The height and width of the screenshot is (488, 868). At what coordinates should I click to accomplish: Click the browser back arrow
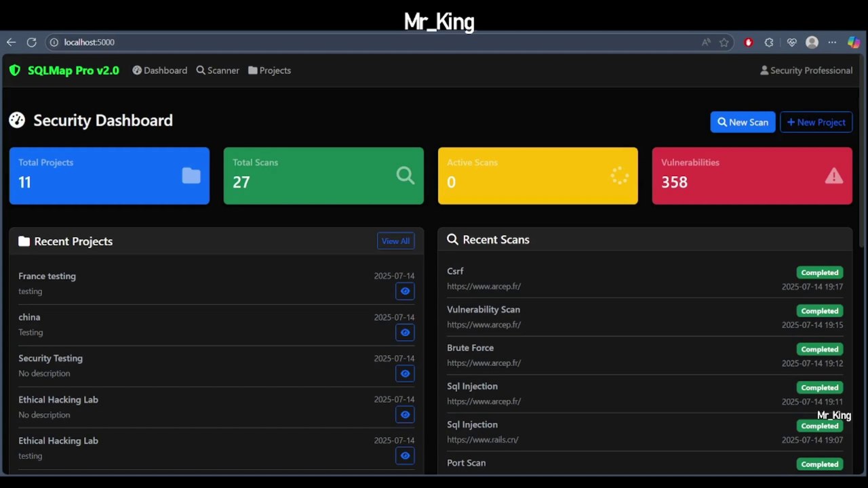12,42
